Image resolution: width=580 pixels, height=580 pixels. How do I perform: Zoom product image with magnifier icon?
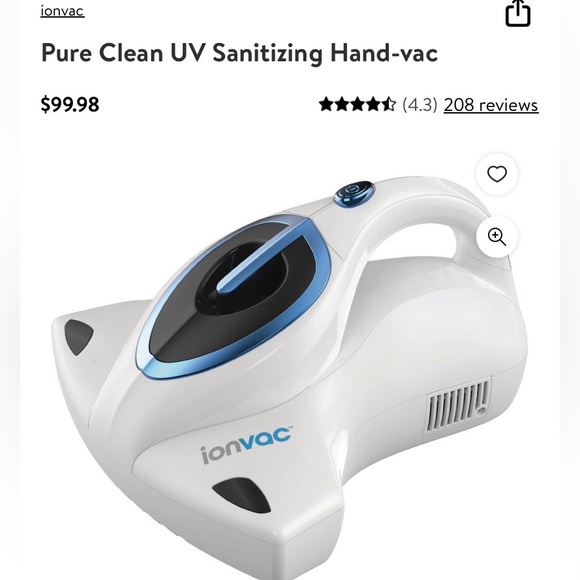click(497, 237)
